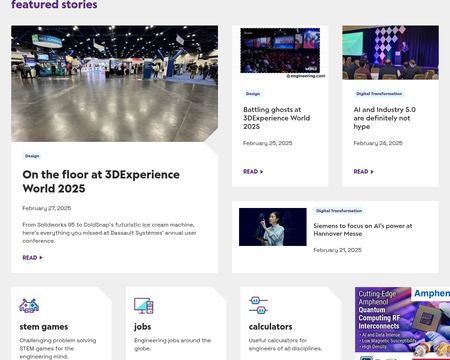Click the 'From Solidworks 95 to ColdSnap's' summary
Screen dimensions: 450x360
coord(109,233)
